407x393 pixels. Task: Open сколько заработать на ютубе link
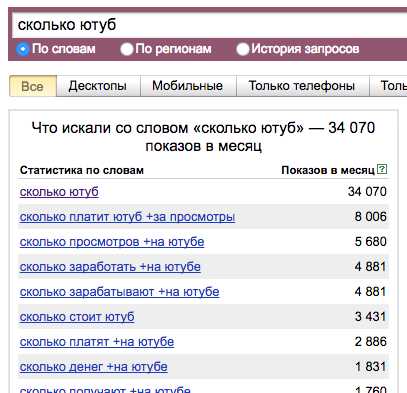(x=110, y=267)
